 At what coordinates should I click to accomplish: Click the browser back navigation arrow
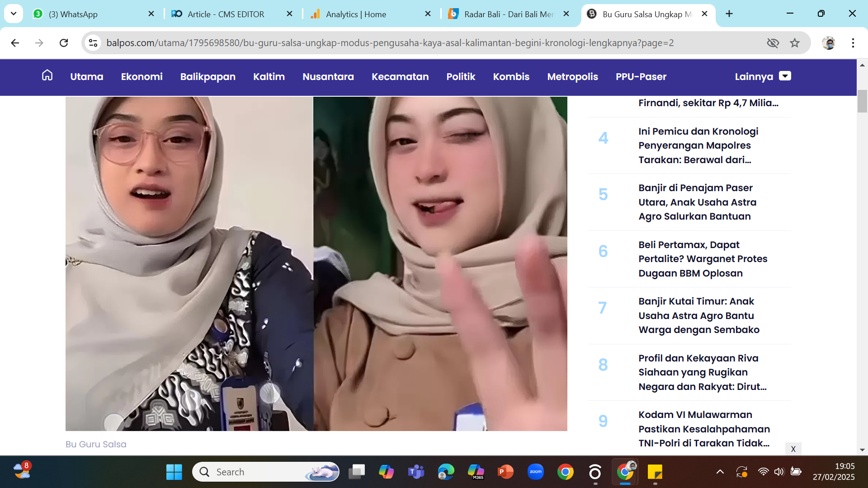[x=15, y=43]
